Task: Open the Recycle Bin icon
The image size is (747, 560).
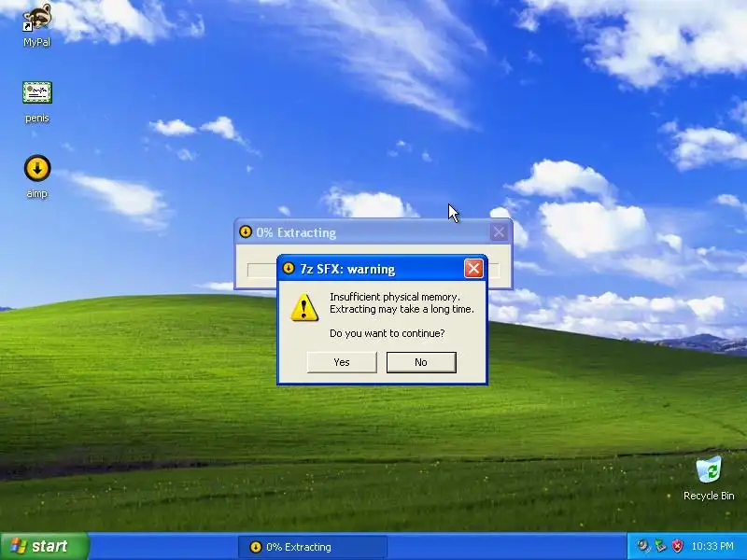Action: [709, 470]
